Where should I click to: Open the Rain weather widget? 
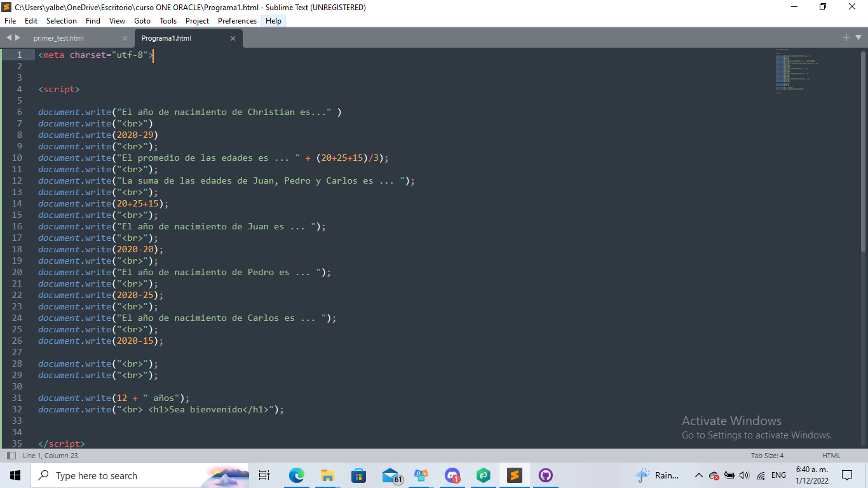pos(657,475)
